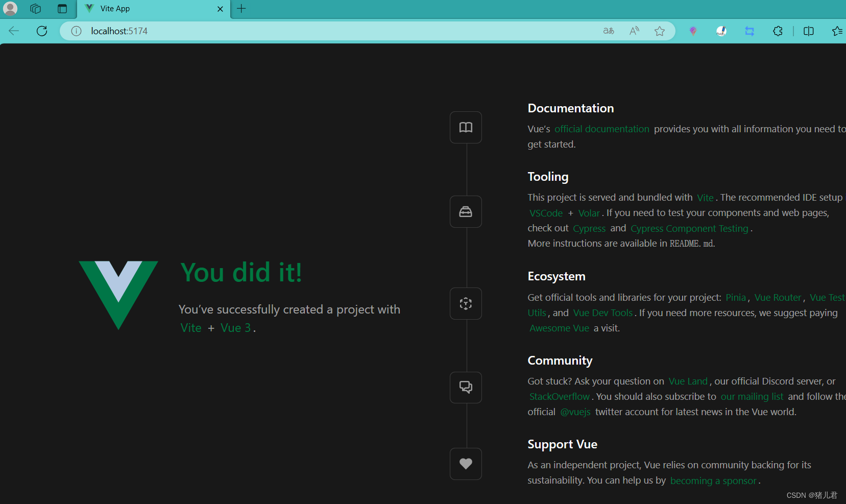Toggle split screen icon
This screenshot has width=846, height=504.
[809, 31]
